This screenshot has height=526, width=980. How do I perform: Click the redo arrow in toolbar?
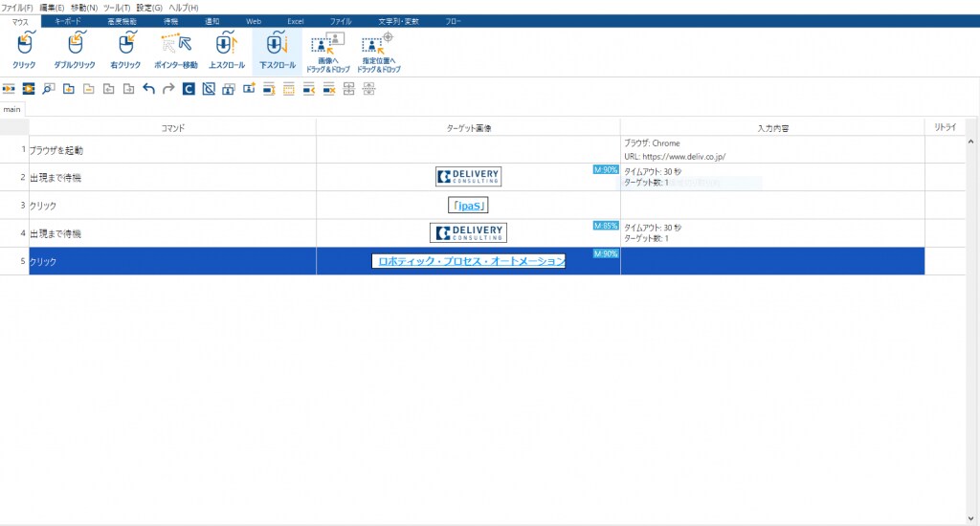[168, 89]
